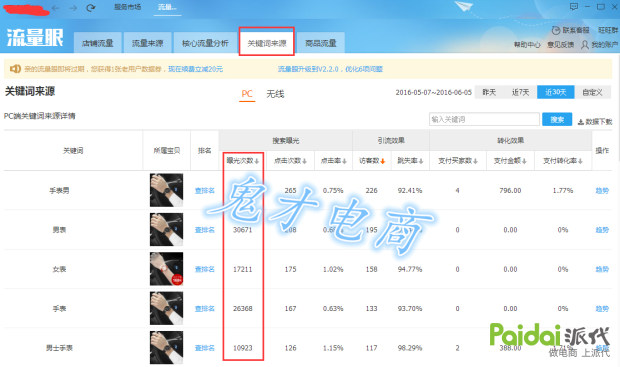Viewport: 620px width, 367px height.
Task: Click 查排名 for 男表 keyword
Action: tap(204, 230)
